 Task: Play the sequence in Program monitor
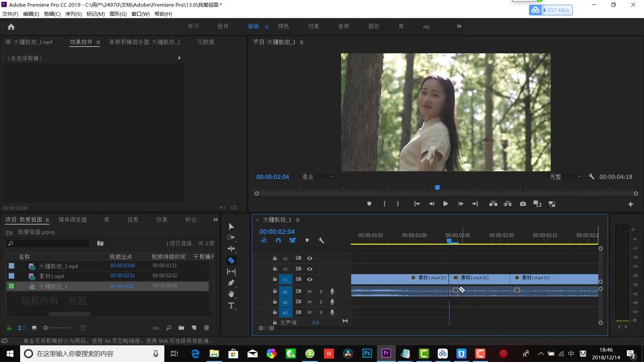[445, 204]
